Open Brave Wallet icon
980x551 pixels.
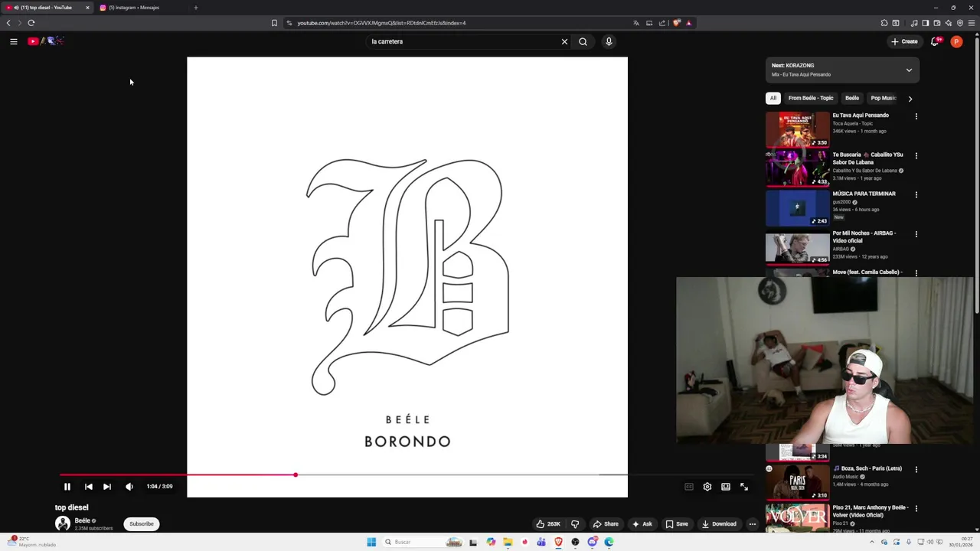(x=936, y=23)
